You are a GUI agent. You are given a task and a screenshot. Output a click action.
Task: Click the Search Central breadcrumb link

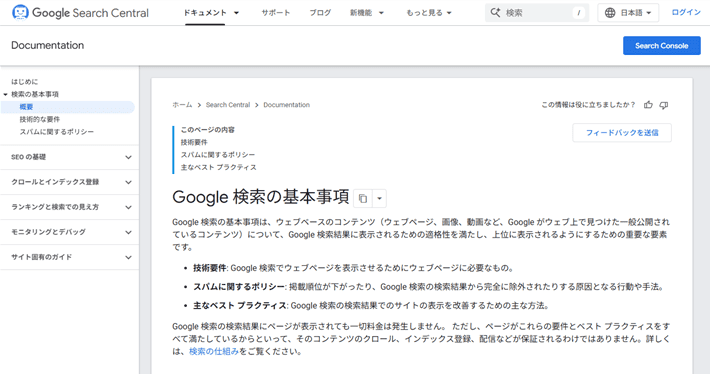[228, 105]
